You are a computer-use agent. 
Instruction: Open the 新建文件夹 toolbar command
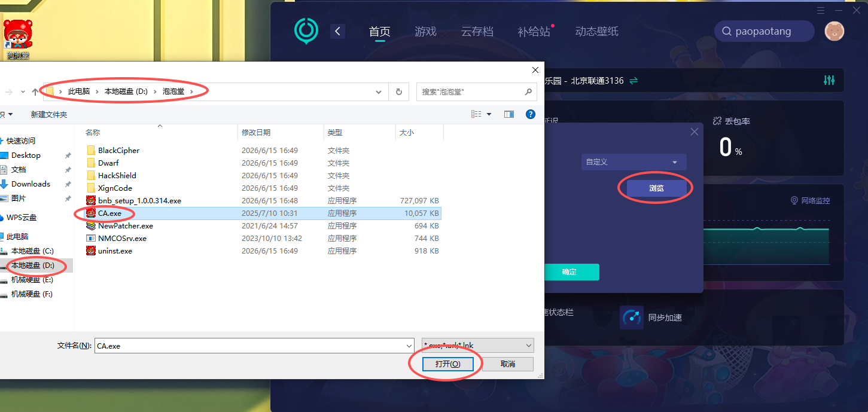(x=49, y=114)
